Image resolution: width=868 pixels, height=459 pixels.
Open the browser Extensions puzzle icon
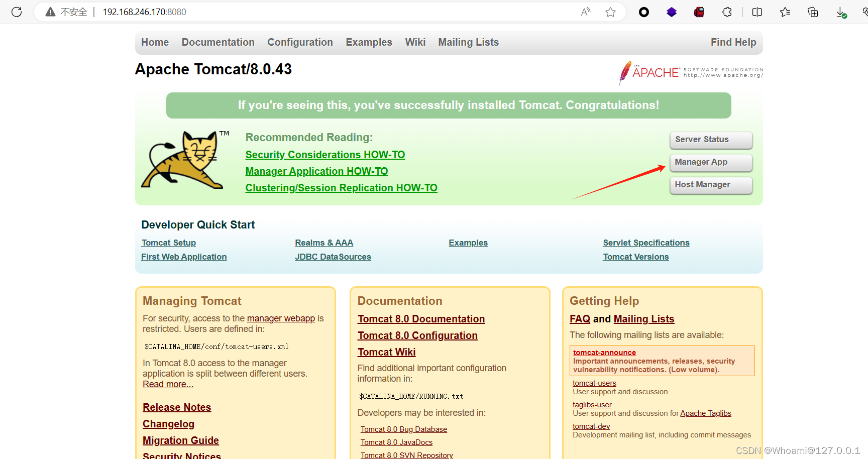(727, 12)
